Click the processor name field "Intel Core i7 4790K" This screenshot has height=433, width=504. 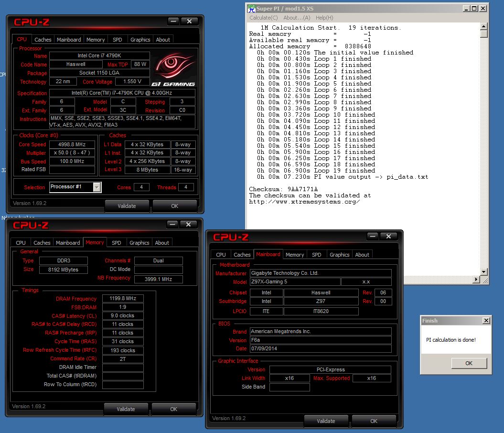pos(99,55)
